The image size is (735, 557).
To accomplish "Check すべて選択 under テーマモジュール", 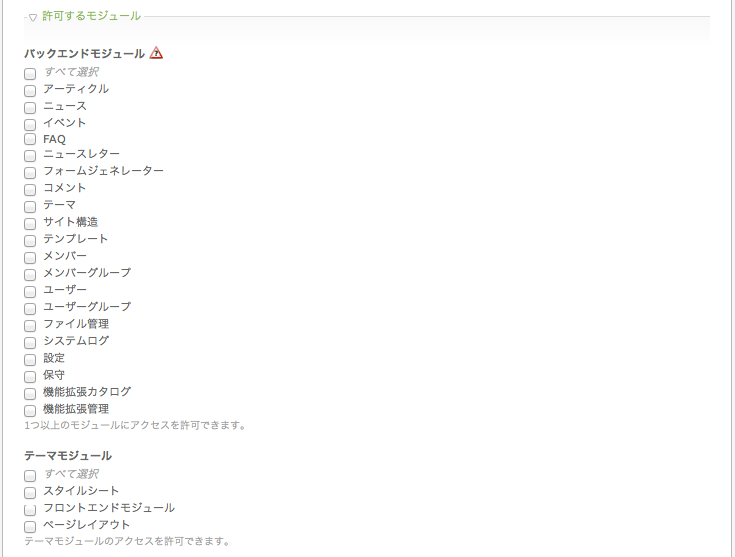I will point(30,475).
